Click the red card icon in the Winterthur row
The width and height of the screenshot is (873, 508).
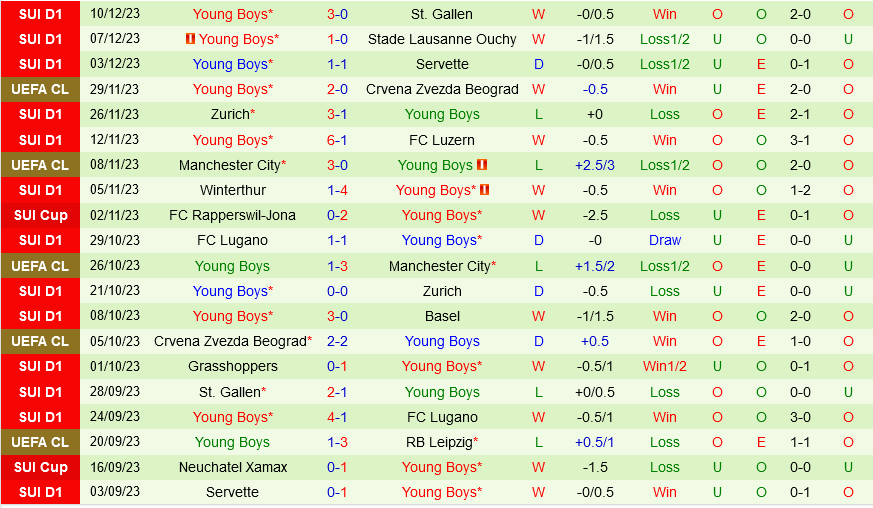(485, 190)
